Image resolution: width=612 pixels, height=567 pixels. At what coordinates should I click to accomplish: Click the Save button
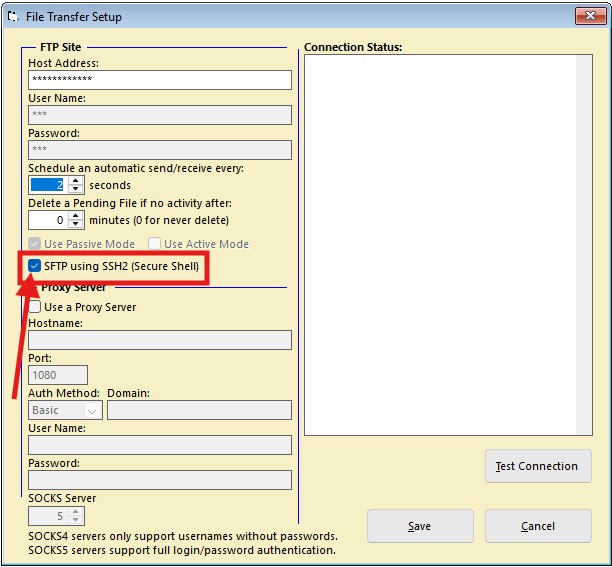coord(420,526)
